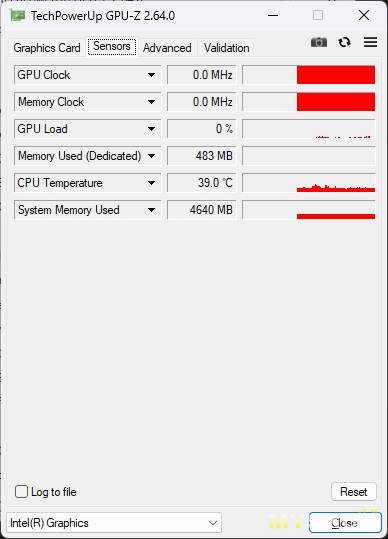Open the System Memory Used dropdown
388x539 pixels.
(x=151, y=210)
